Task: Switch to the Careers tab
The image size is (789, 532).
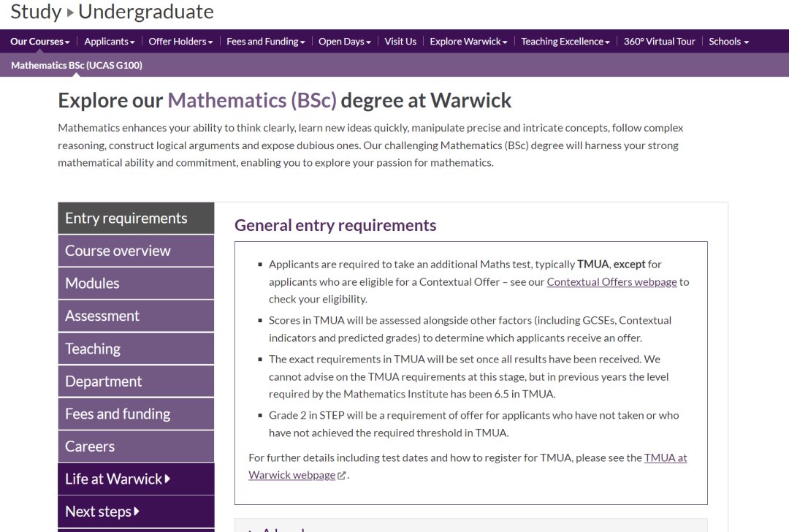Action: click(x=136, y=446)
